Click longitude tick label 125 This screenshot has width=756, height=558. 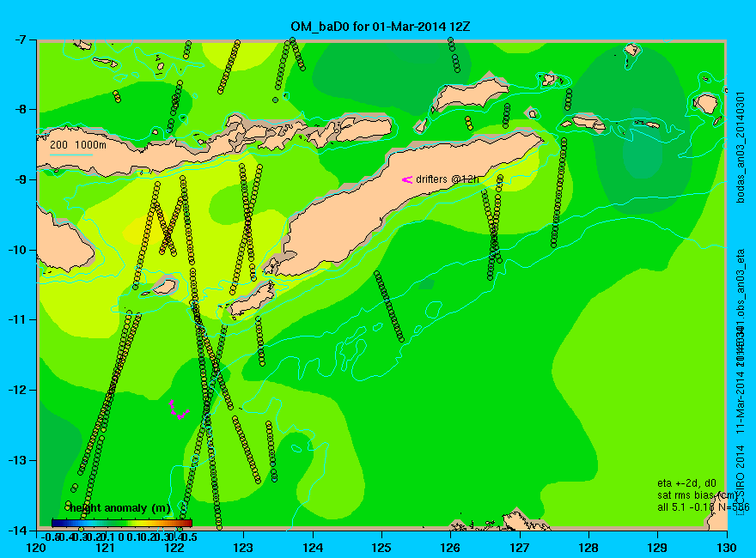[x=381, y=548]
